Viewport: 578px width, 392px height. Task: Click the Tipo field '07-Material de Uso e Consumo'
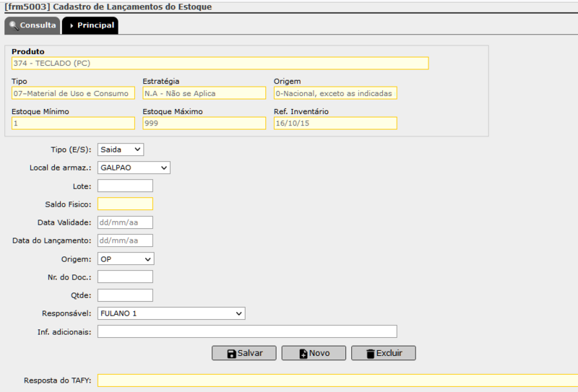click(74, 93)
